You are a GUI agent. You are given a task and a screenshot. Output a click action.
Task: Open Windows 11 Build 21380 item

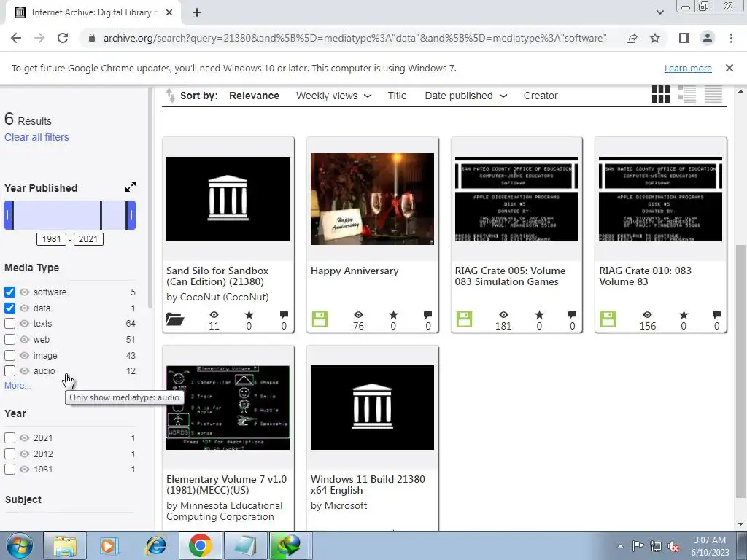[368, 485]
